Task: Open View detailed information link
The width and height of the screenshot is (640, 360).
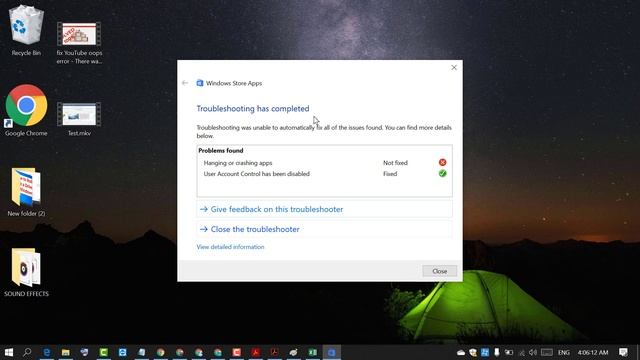Action: [x=230, y=247]
